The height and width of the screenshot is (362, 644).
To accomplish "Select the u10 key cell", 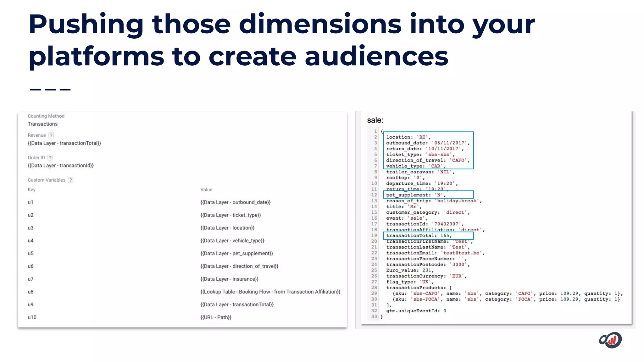I will [32, 317].
